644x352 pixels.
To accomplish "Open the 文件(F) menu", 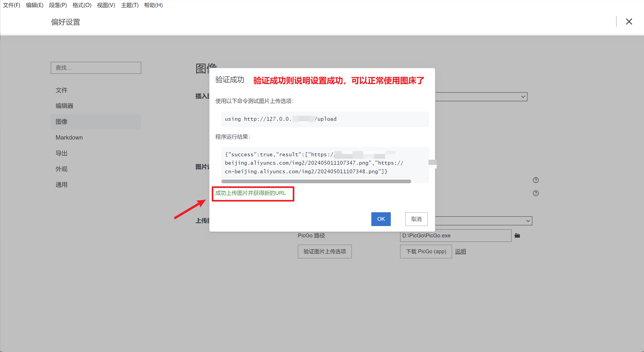I will click(12, 5).
